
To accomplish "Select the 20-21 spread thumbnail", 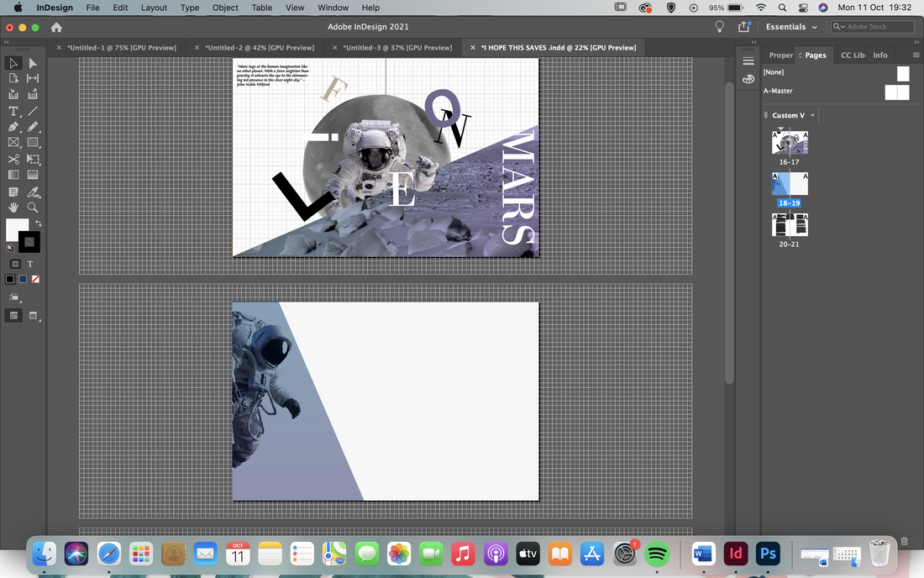I will [x=790, y=225].
